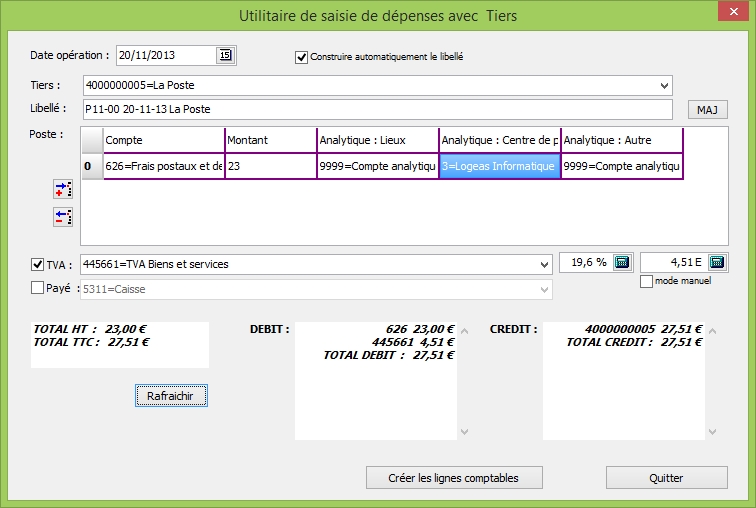Screen dimensions: 756x508
Task: Click the remove row icon beside Poste table
Action: 63,217
